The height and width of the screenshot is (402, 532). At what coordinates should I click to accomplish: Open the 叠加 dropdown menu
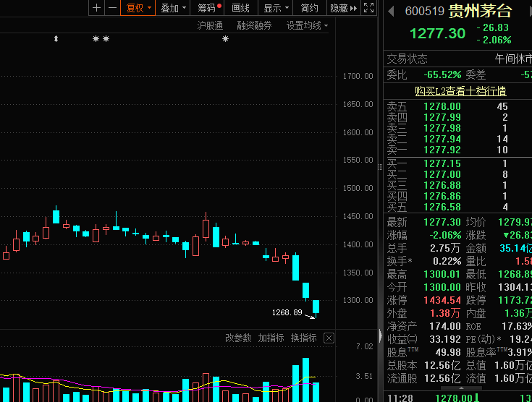click(173, 8)
